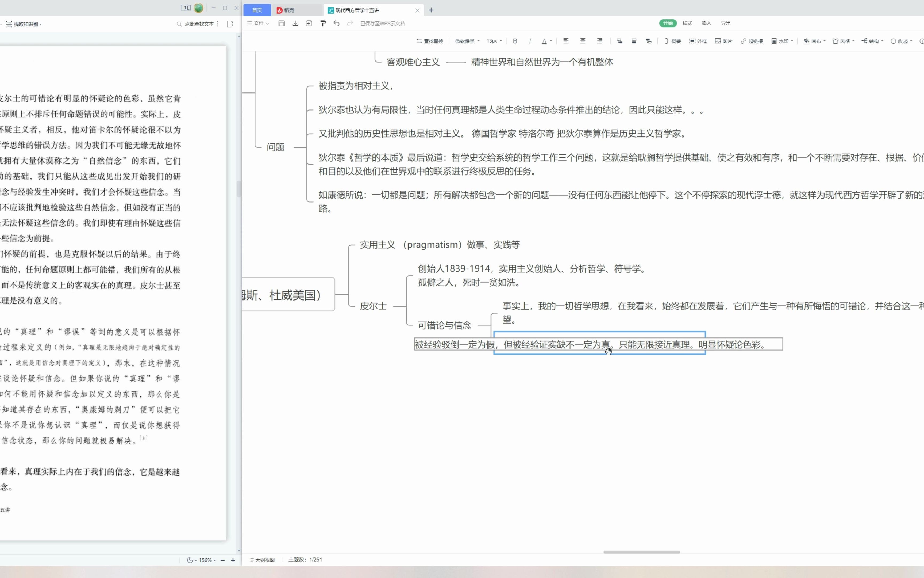Screen dimensions: 924x578
Task: Align text right
Action: [x=599, y=41]
